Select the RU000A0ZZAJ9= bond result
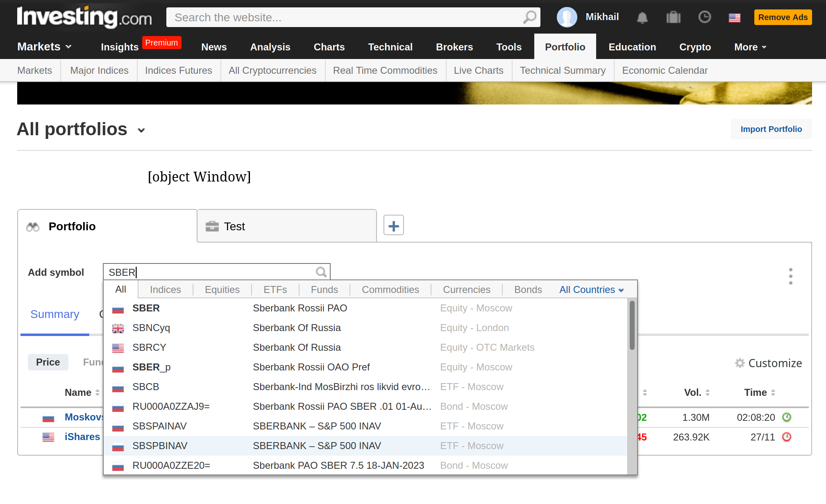The width and height of the screenshot is (826, 504). pos(365,406)
